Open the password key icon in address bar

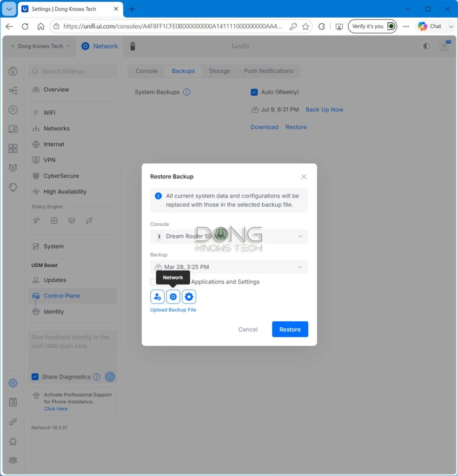point(293,26)
